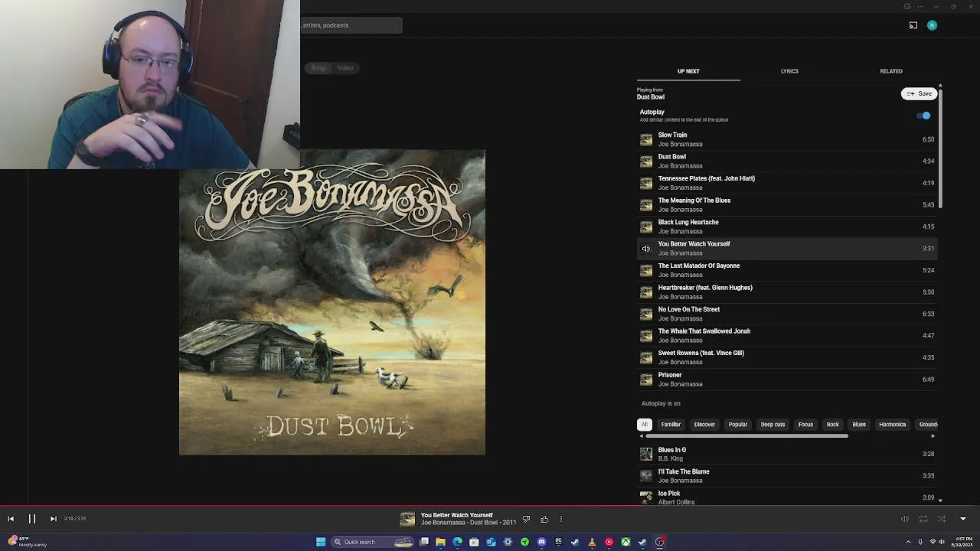The height and width of the screenshot is (551, 980).
Task: Open the three-dot song options menu
Action: (x=561, y=520)
